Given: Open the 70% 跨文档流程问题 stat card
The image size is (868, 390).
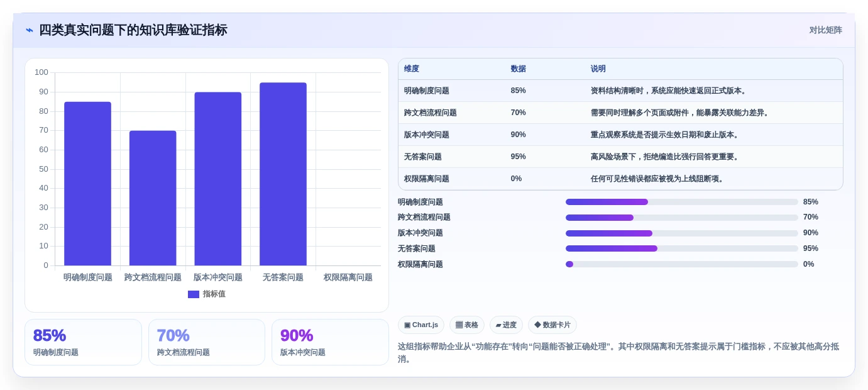Looking at the screenshot, I should (207, 342).
